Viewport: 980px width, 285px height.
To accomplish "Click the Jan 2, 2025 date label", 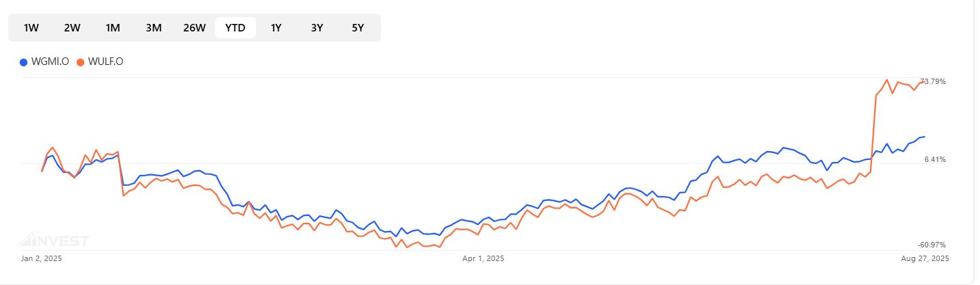I will (42, 258).
